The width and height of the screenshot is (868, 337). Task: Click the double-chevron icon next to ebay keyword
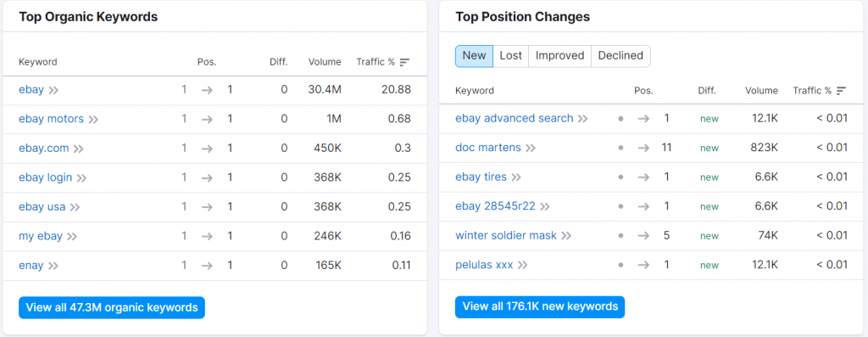coord(53,90)
